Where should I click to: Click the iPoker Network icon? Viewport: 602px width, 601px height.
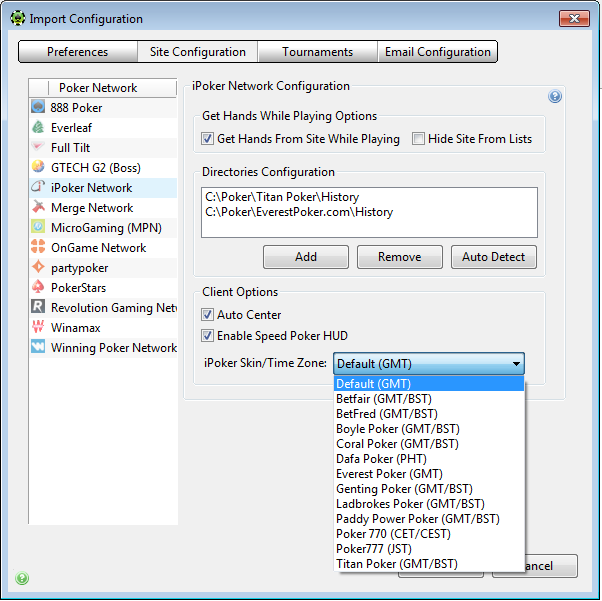(x=38, y=187)
